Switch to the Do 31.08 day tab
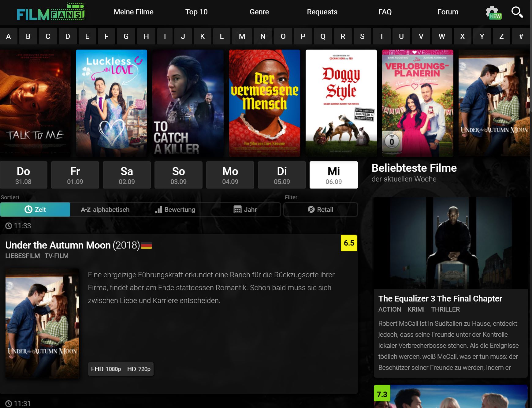 coord(24,175)
